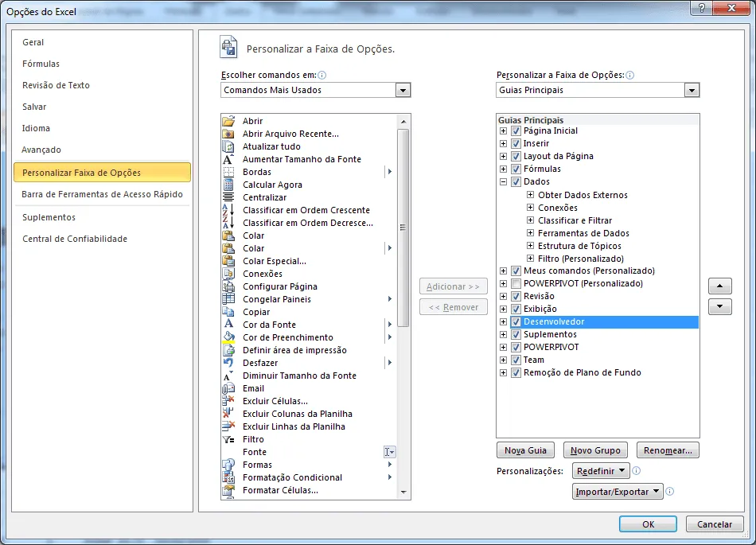Click the Configurar Página icon
Screen dimensions: 756x545
228,286
